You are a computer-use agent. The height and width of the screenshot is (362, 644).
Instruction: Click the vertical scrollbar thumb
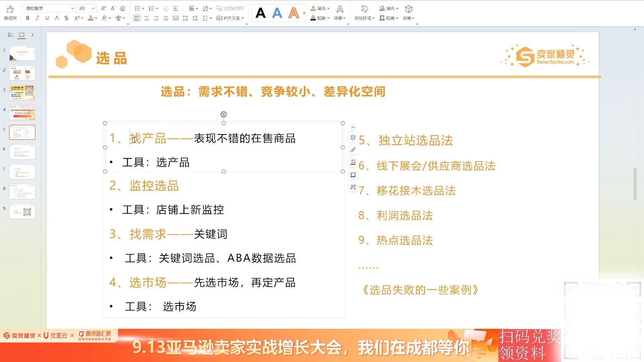(635, 184)
